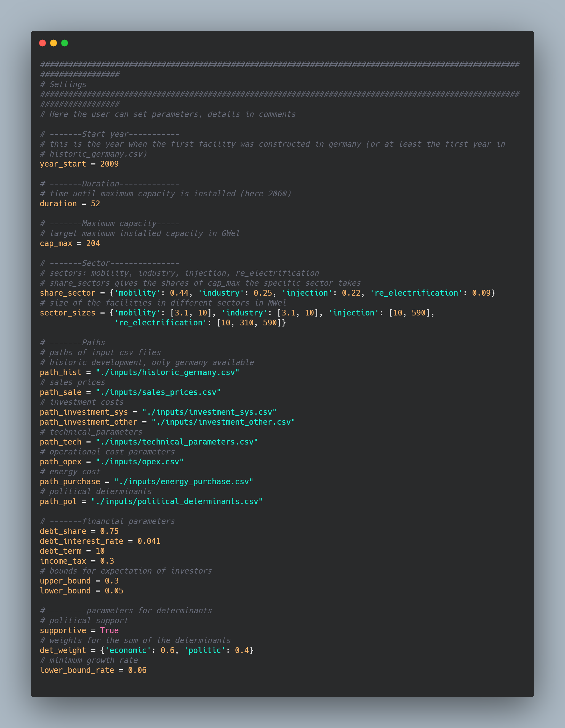Click the technical_parameters.csv path string
This screenshot has width=565, height=728.
[177, 442]
